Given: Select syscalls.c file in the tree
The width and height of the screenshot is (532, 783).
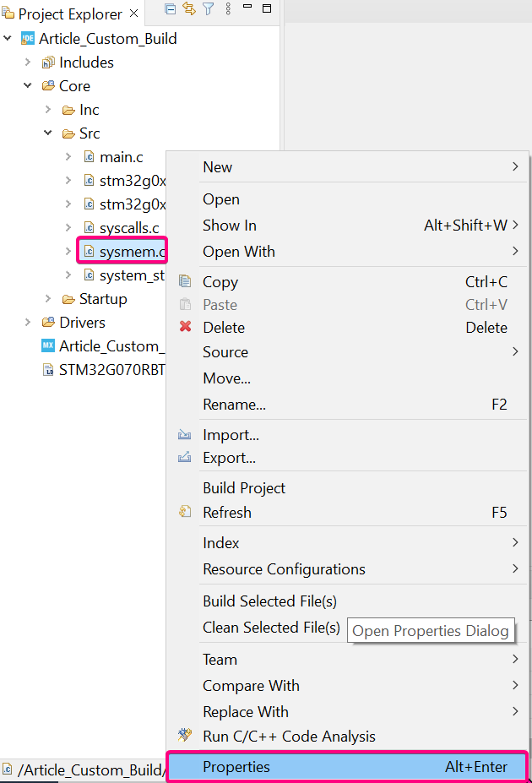Looking at the screenshot, I should tap(128, 228).
